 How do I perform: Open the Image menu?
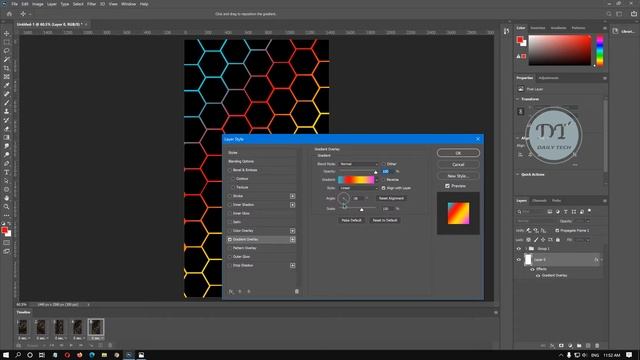38,4
